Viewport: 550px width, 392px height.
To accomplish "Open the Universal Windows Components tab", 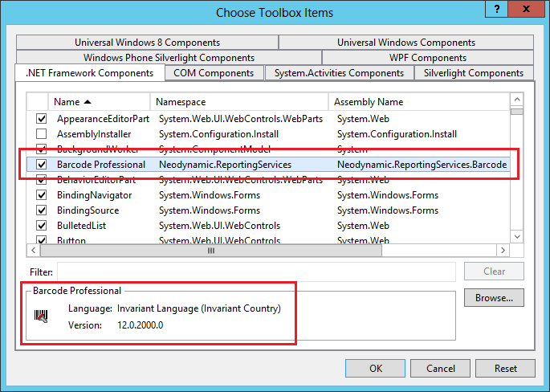I will pos(406,43).
